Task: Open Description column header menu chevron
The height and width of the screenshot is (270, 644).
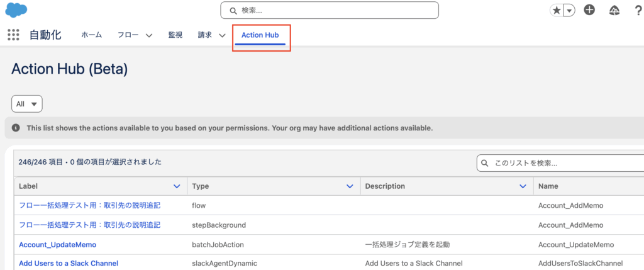Action: pyautogui.click(x=523, y=186)
